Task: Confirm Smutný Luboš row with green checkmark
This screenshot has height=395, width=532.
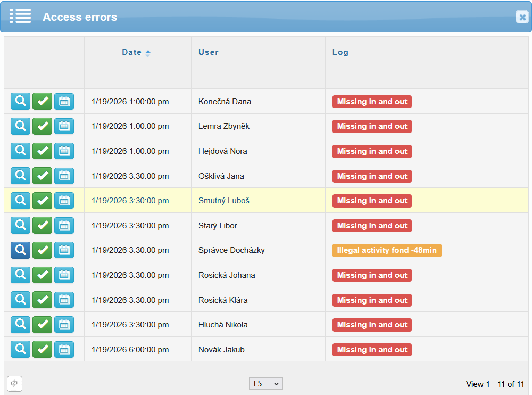Action: click(x=42, y=201)
